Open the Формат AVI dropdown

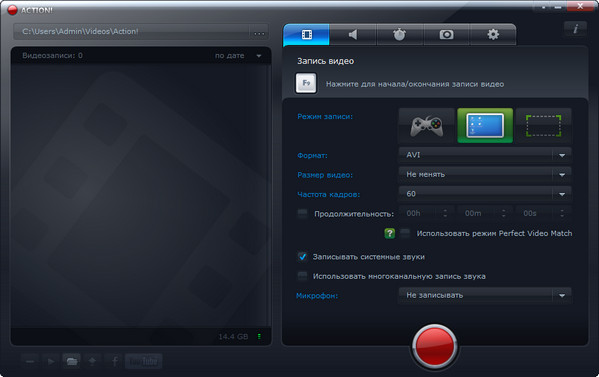coord(485,155)
